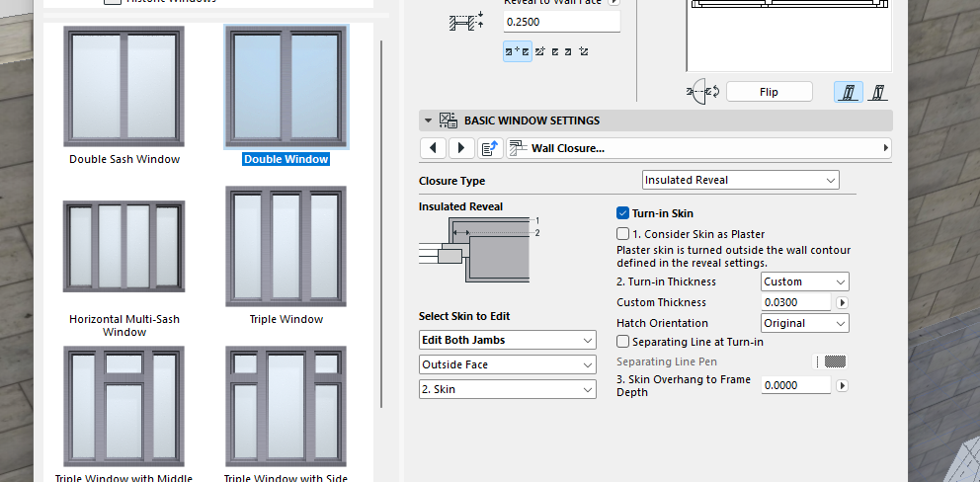Select the highlighted center reveal anchor icon

[518, 51]
